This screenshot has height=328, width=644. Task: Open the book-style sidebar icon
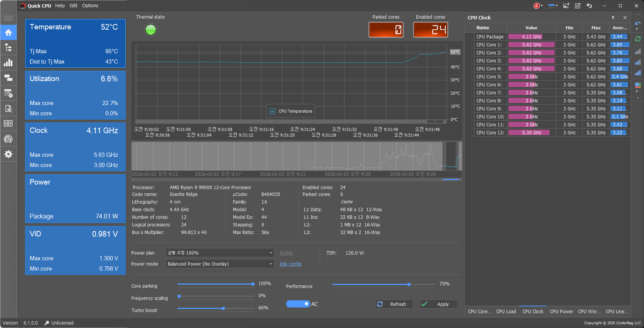[x=8, y=124]
